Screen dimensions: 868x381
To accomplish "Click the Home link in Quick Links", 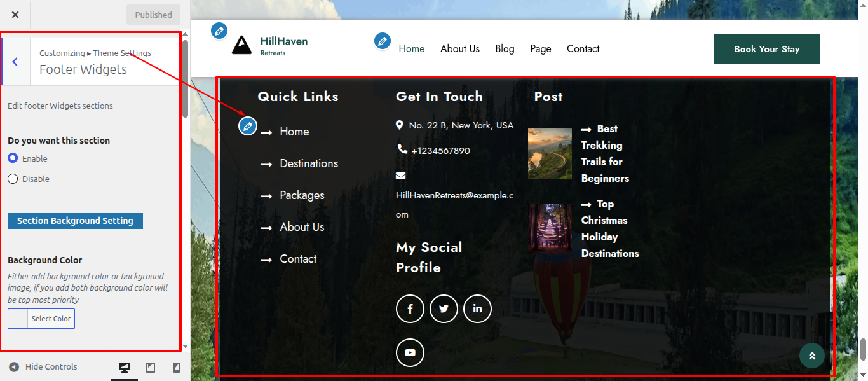I will pyautogui.click(x=294, y=132).
